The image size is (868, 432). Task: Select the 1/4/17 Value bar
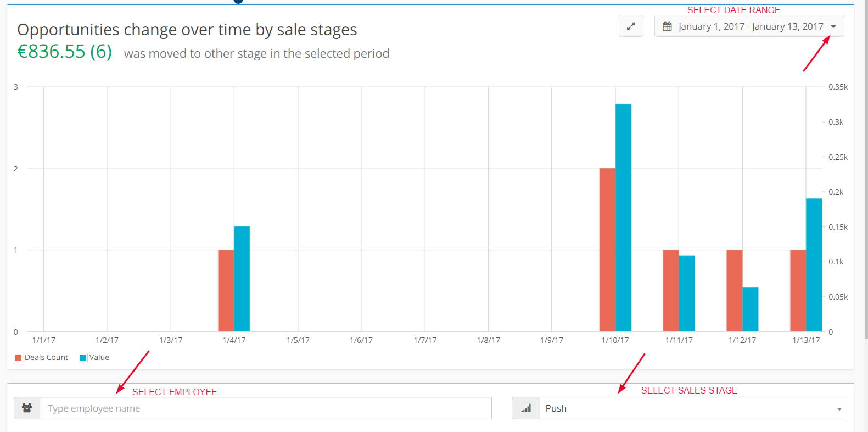click(x=242, y=279)
